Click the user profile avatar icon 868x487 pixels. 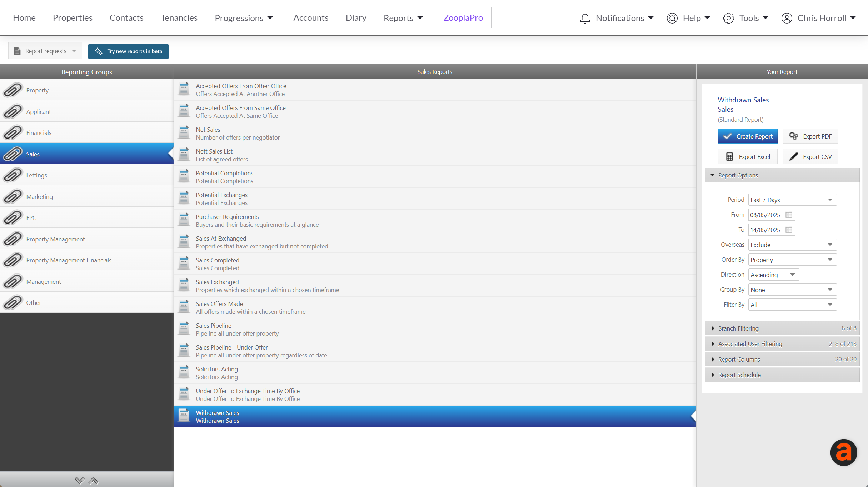787,18
